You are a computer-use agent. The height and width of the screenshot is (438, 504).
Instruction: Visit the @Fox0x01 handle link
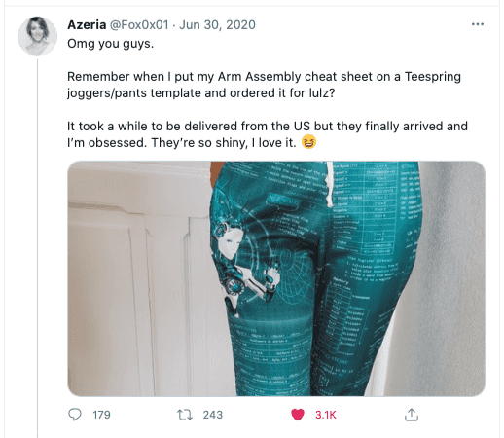tap(139, 24)
